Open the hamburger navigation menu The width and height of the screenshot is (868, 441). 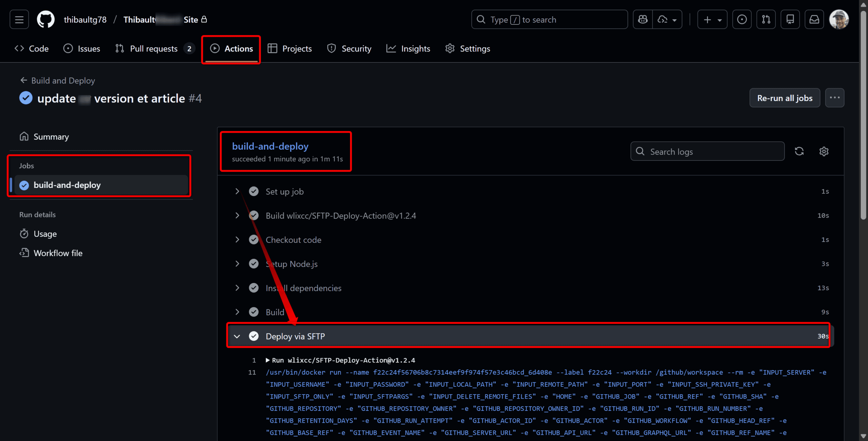coord(19,20)
